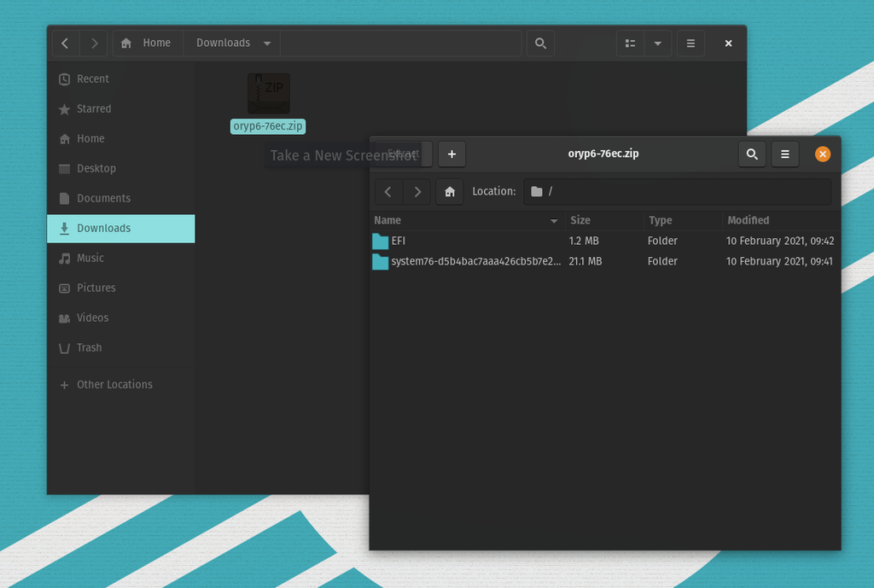The width and height of the screenshot is (874, 588).
Task: Click the Location path input field
Action: [683, 192]
